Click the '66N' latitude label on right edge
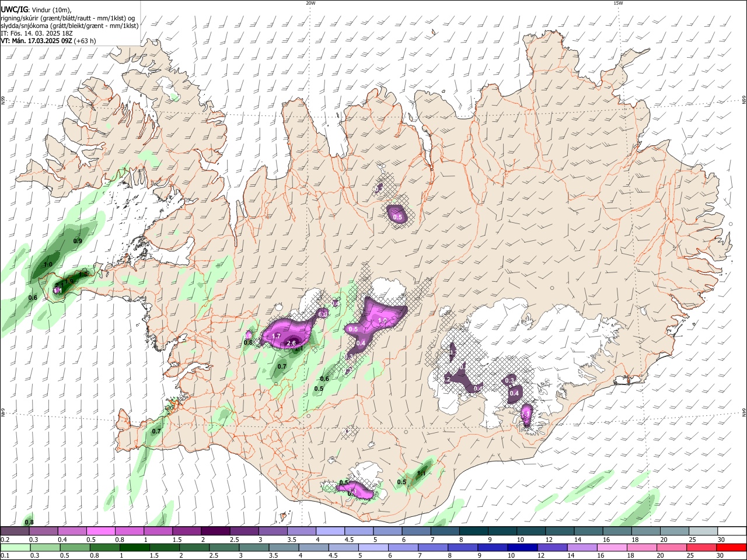747x560 pixels. (x=744, y=101)
